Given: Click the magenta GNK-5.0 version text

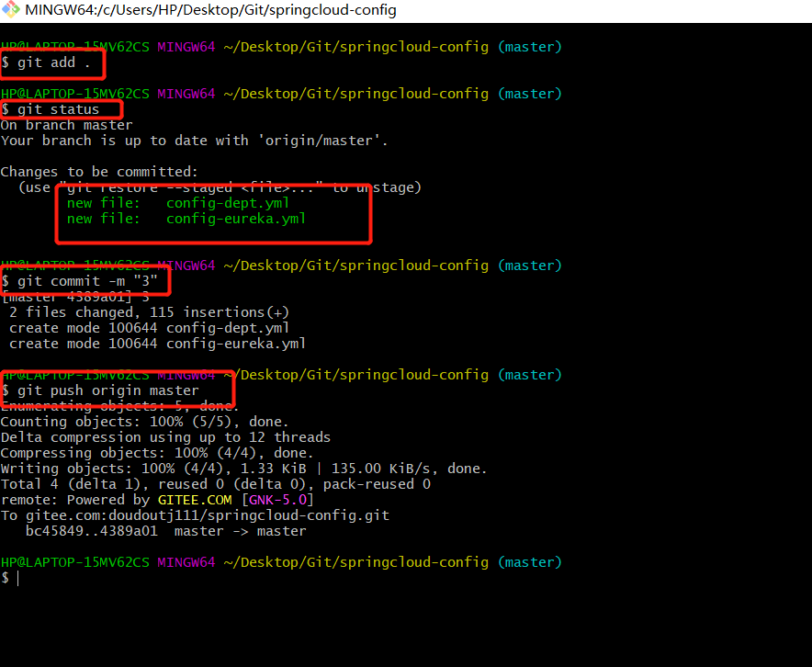Looking at the screenshot, I should point(277,500).
